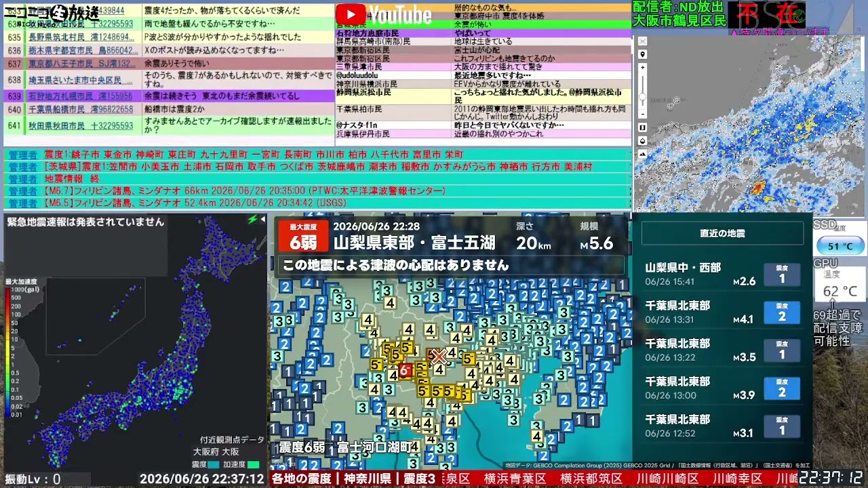This screenshot has width=868, height=488.
Task: Click the 震度1 badge for the 13:22 quake
Action: click(x=782, y=350)
